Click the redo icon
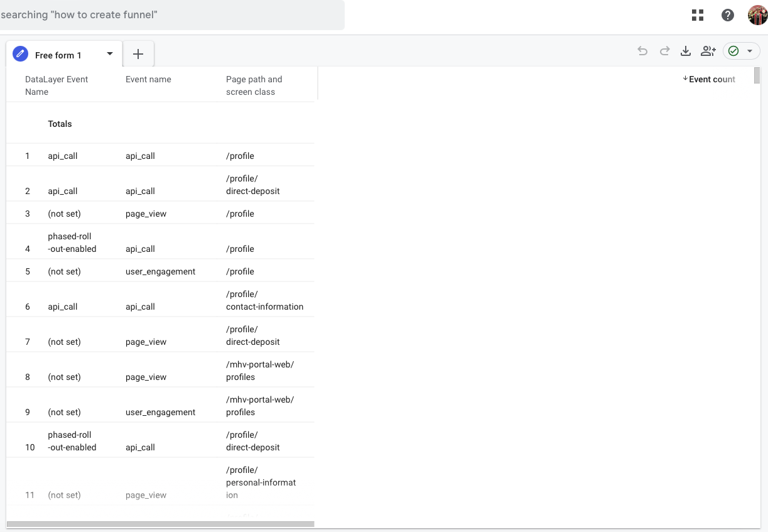 [x=664, y=51]
